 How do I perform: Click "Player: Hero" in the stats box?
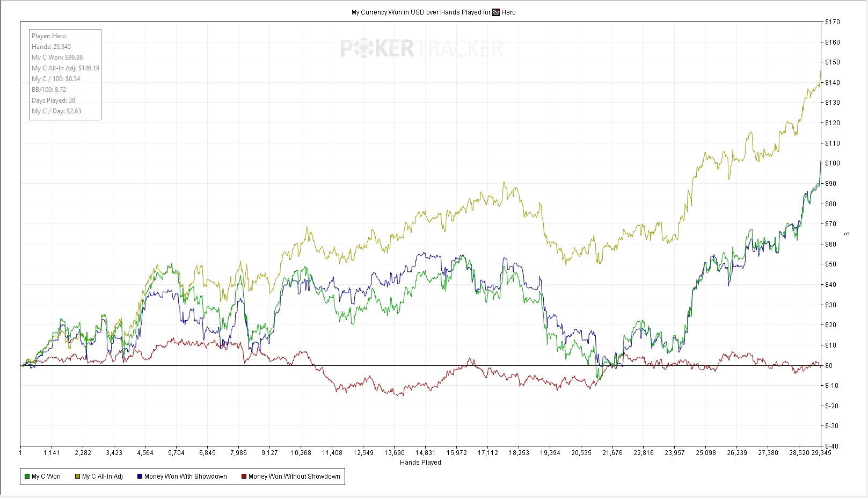pos(49,36)
